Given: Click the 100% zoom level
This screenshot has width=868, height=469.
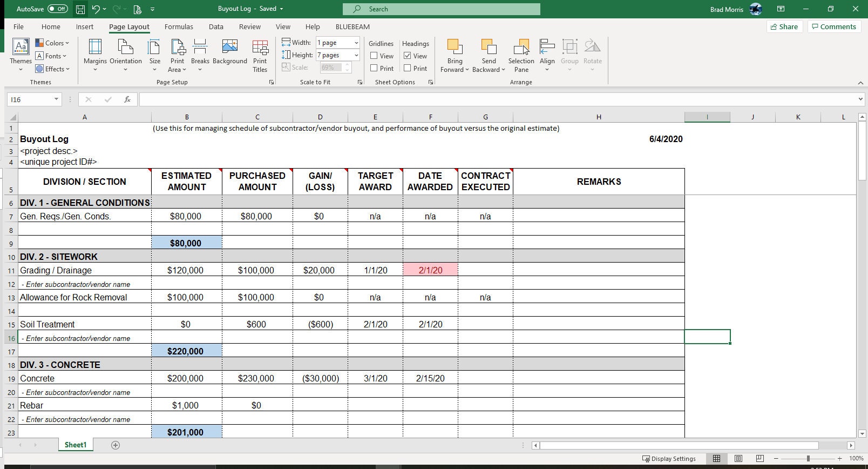Looking at the screenshot, I should (856, 459).
